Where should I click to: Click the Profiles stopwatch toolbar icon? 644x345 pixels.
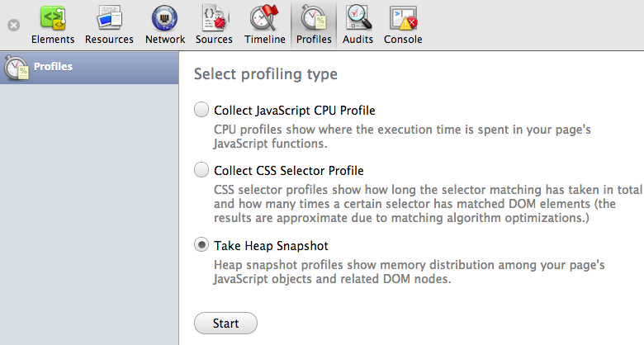314,18
